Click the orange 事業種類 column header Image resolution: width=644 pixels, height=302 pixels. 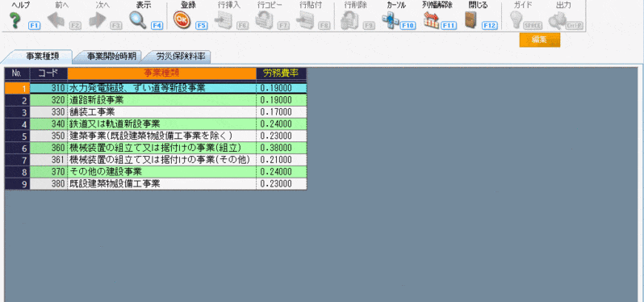(162, 73)
